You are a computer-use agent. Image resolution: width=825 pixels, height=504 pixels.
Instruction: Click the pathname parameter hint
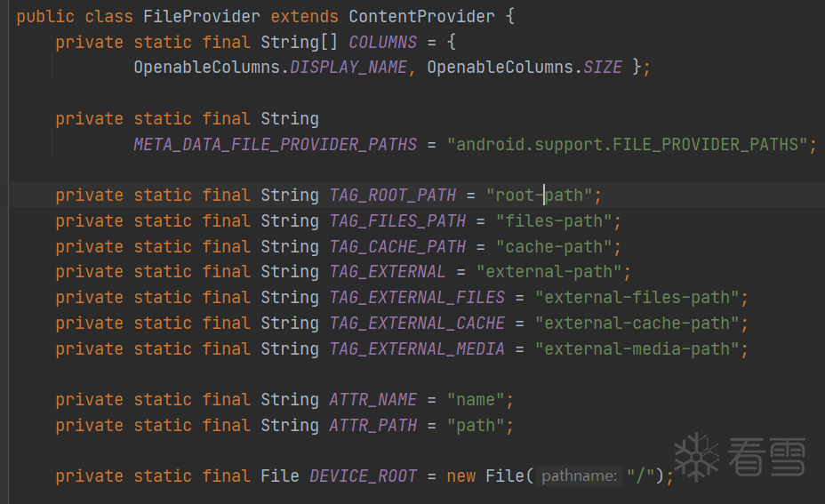[x=579, y=476]
